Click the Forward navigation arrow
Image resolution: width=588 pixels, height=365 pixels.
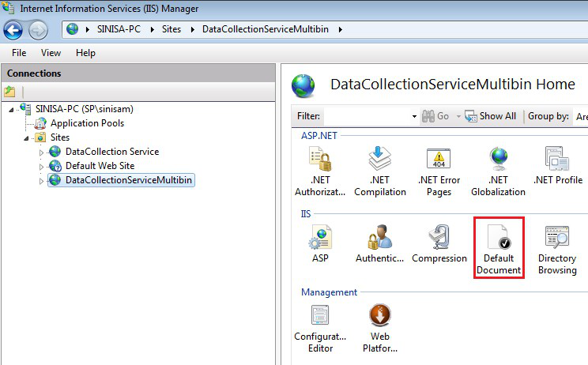point(38,30)
